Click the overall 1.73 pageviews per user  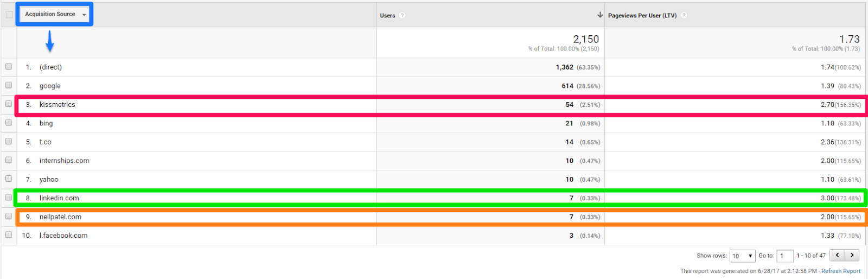[x=850, y=39]
